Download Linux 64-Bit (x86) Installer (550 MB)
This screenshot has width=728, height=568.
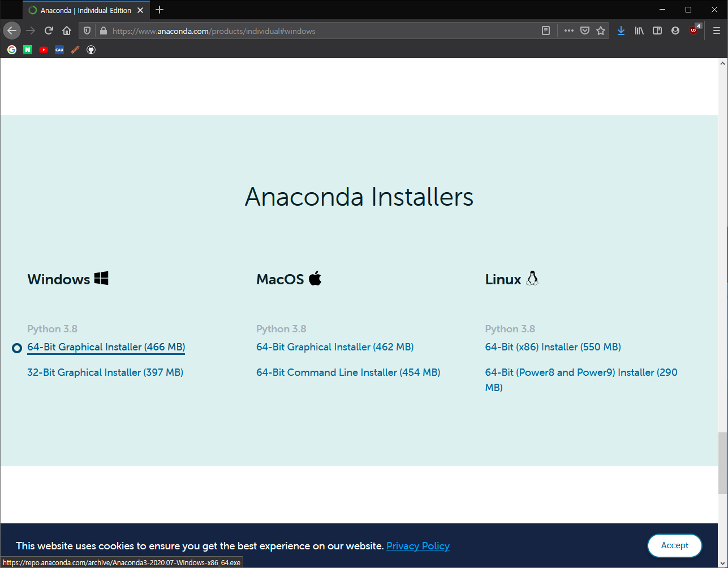(553, 347)
